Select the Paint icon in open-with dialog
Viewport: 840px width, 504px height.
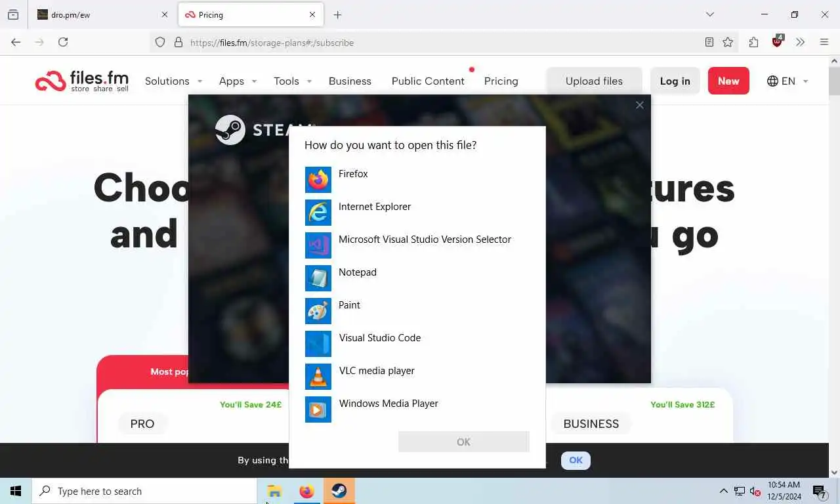pyautogui.click(x=318, y=311)
